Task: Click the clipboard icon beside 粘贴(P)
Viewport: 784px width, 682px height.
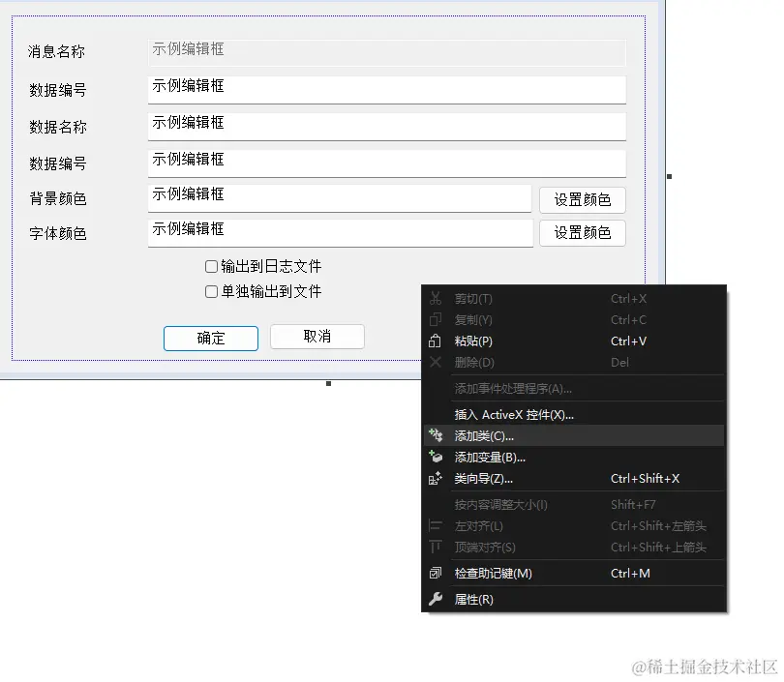Action: pyautogui.click(x=435, y=341)
